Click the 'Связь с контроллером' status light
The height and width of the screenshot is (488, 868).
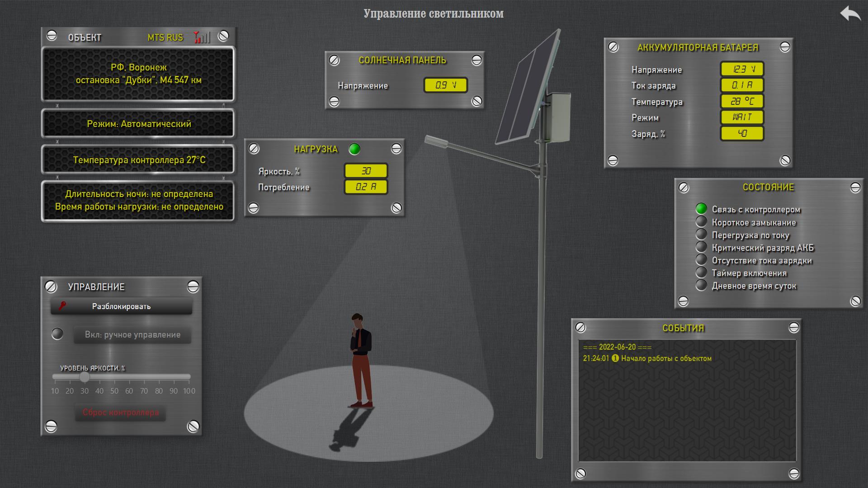tap(701, 209)
